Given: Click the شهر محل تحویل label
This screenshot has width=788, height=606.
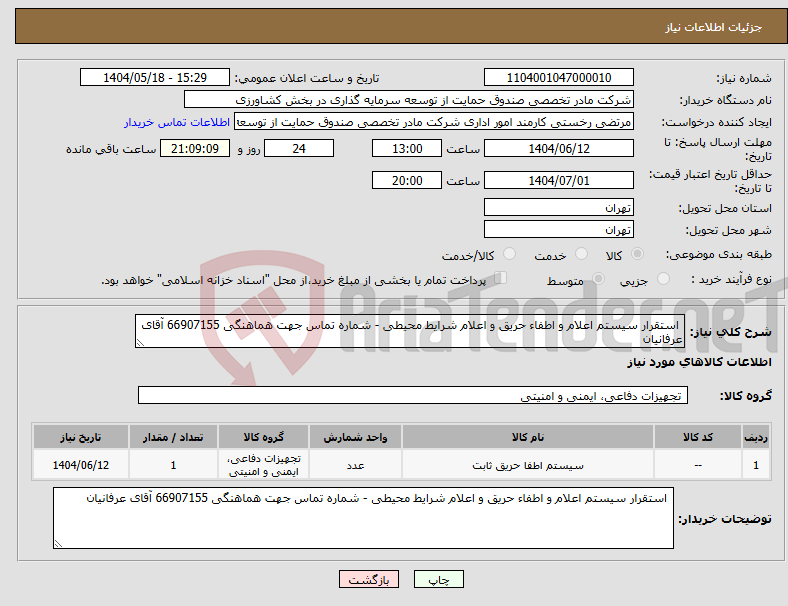Looking at the screenshot, I should tap(729, 230).
